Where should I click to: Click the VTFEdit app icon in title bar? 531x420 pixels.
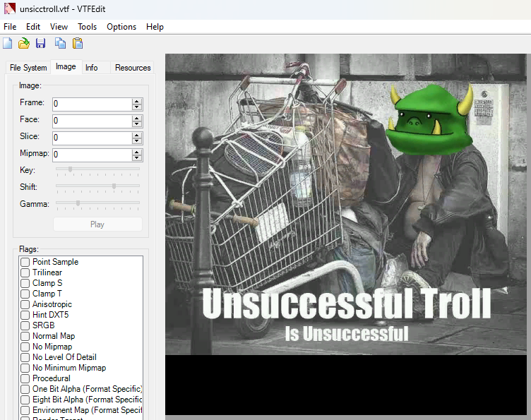point(9,8)
